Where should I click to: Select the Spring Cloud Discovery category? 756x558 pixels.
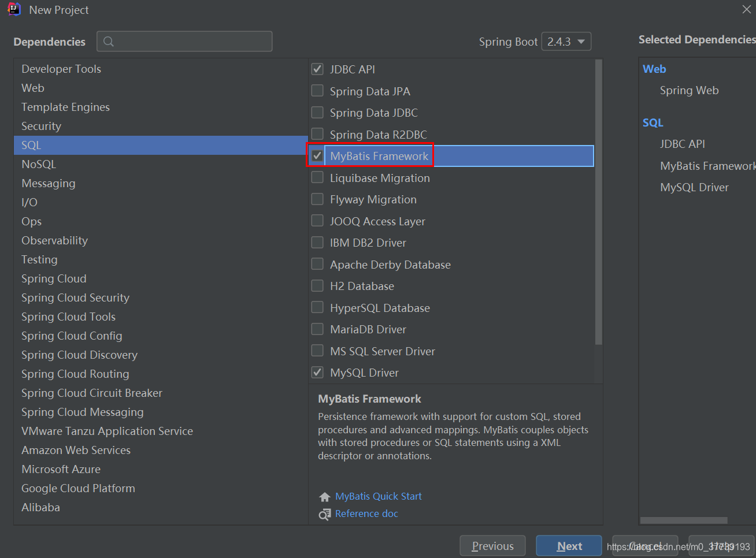(x=161, y=355)
